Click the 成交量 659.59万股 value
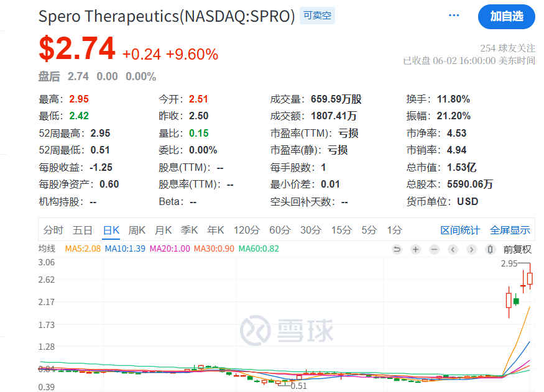This screenshot has width=544, height=392. click(336, 99)
